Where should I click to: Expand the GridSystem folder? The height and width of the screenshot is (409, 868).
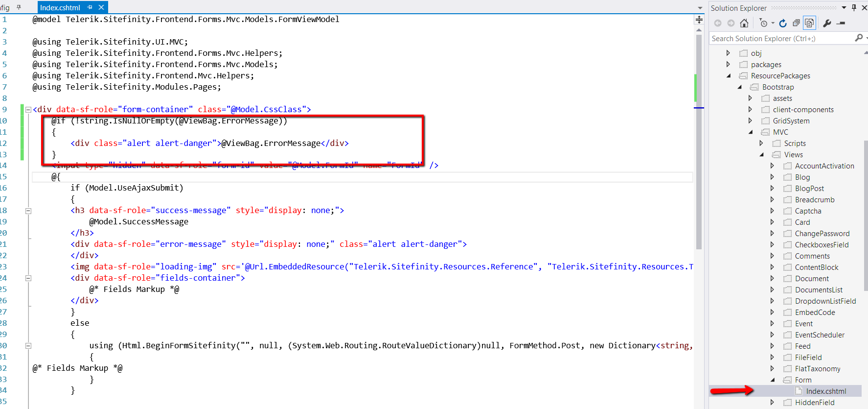pyautogui.click(x=750, y=120)
